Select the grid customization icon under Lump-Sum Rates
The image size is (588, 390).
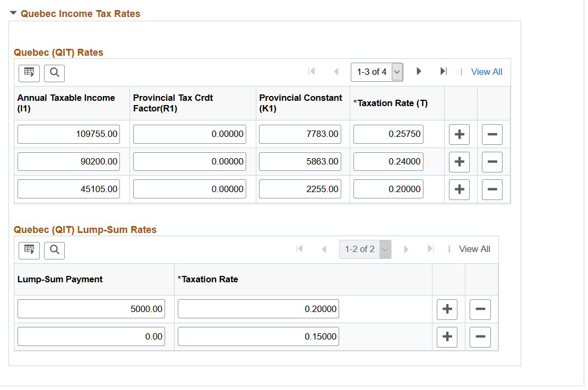point(29,250)
